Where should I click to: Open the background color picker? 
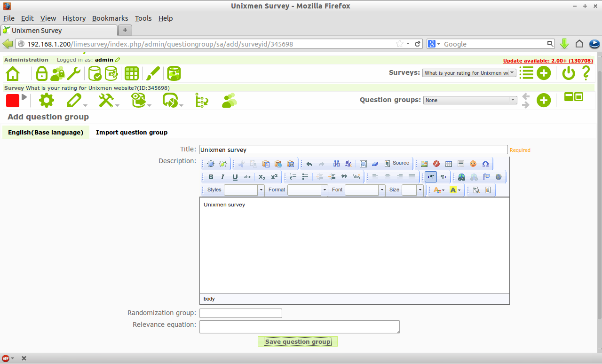(455, 190)
